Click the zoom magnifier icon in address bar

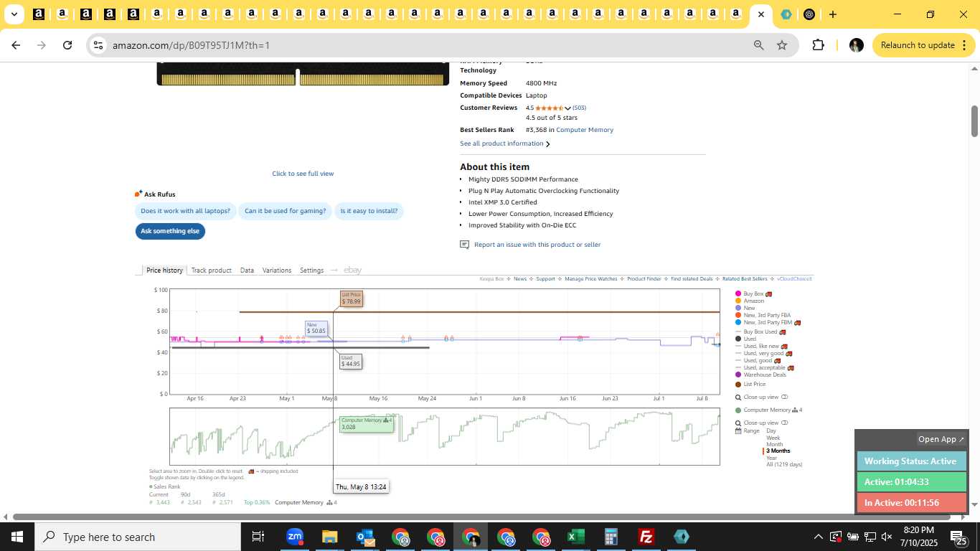(x=758, y=45)
